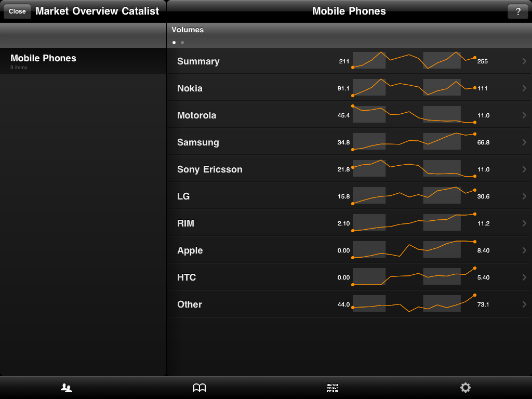Expand the Sony Ericsson row chevron
This screenshot has width=532, height=399.
click(524, 169)
